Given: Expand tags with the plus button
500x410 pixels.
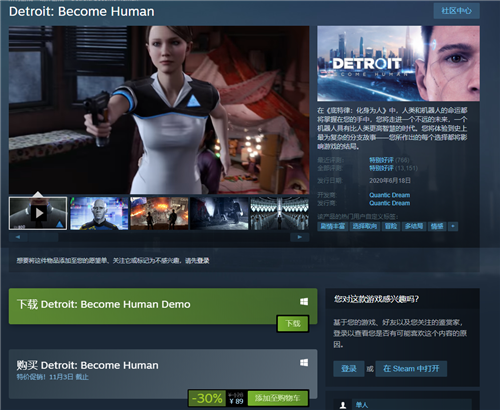Looking at the screenshot, I should [x=453, y=226].
